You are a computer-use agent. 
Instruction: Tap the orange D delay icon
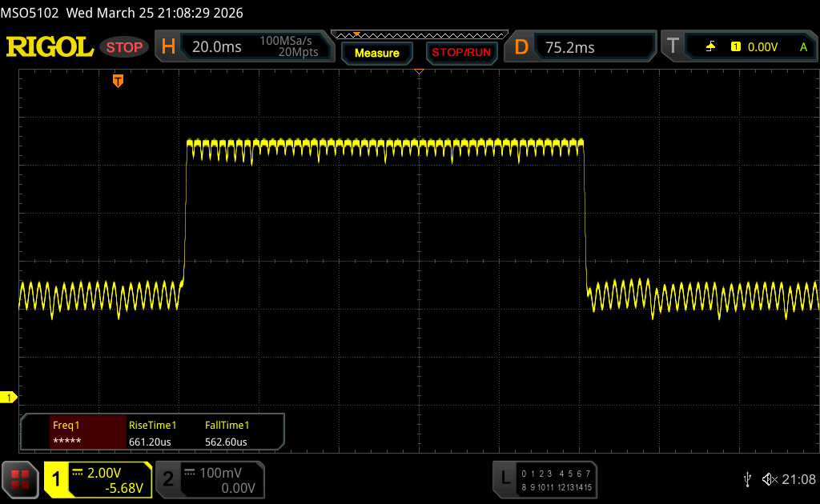521,47
